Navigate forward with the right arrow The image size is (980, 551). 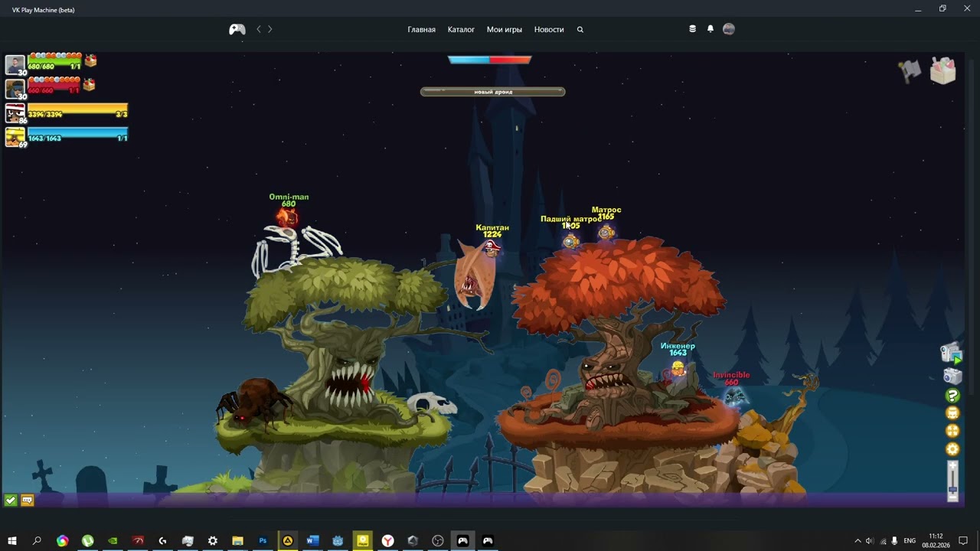pyautogui.click(x=269, y=29)
